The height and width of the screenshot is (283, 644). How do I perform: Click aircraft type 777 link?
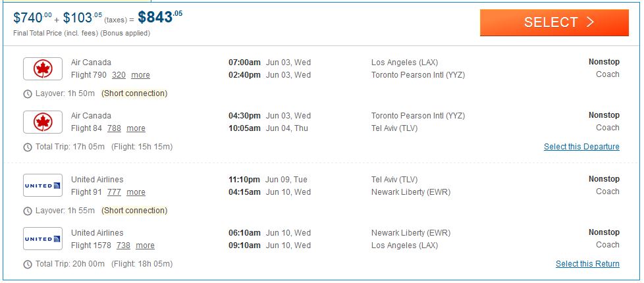[114, 192]
